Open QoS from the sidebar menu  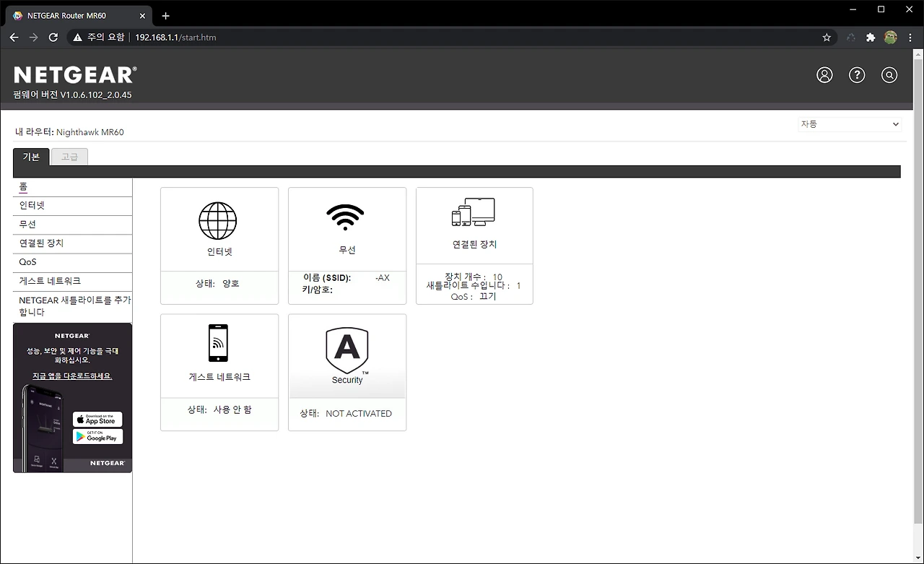click(x=27, y=261)
